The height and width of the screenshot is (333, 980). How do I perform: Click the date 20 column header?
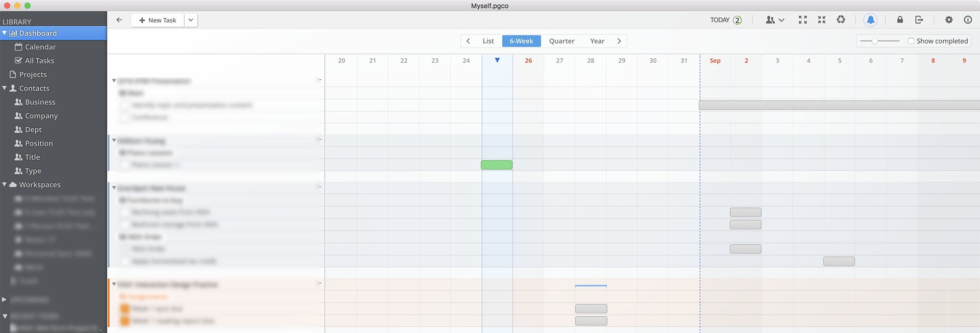pos(342,61)
